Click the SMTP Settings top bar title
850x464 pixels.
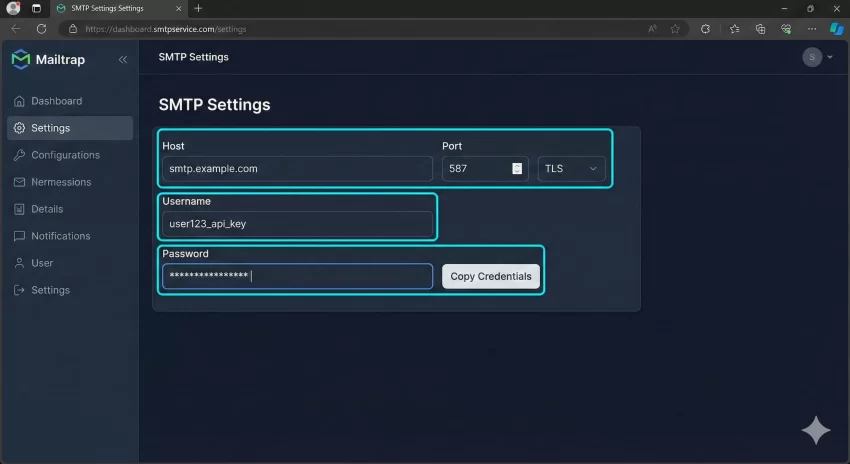(194, 57)
